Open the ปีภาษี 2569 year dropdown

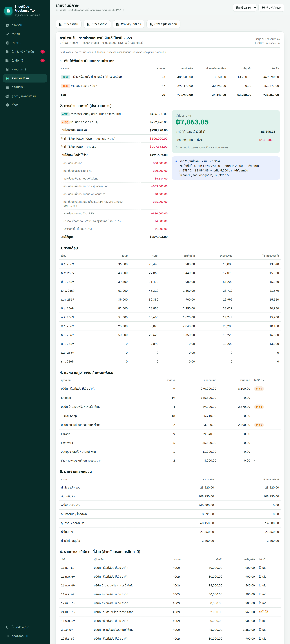tap(245, 8)
